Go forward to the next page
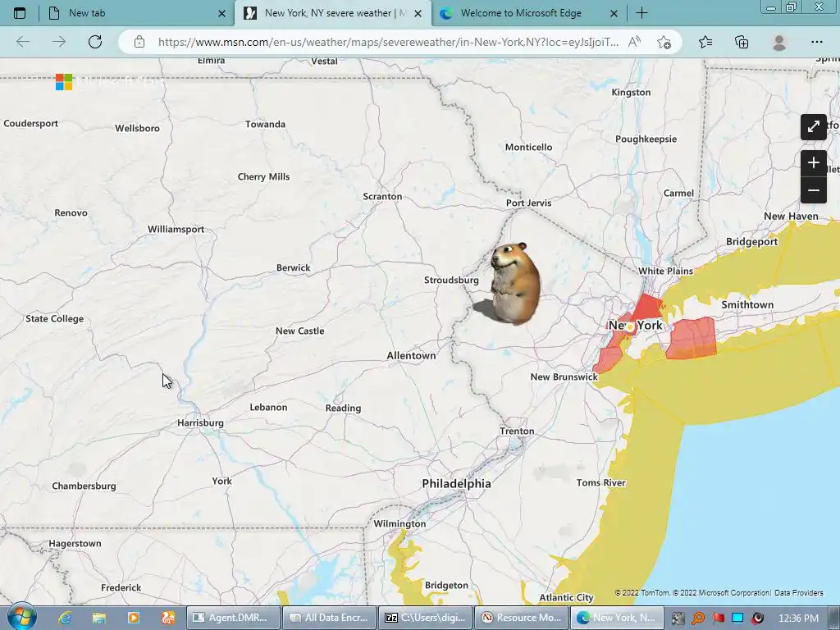This screenshot has width=840, height=630. [x=59, y=42]
